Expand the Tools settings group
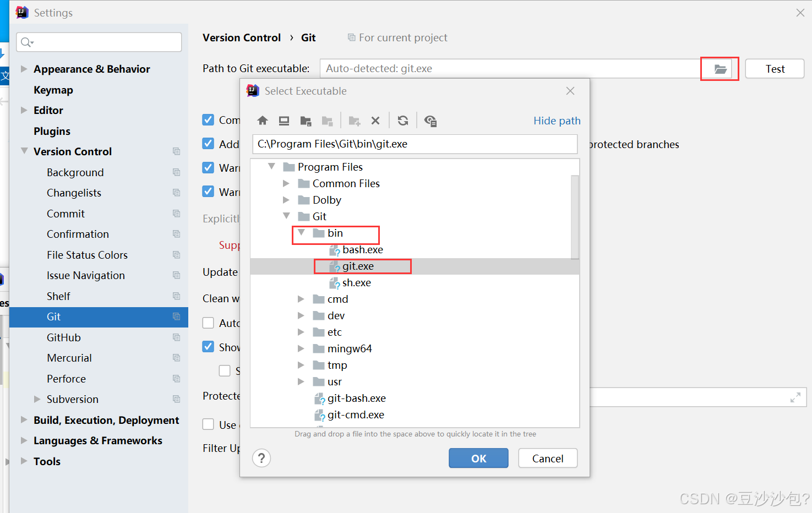The height and width of the screenshot is (513, 812). click(24, 461)
